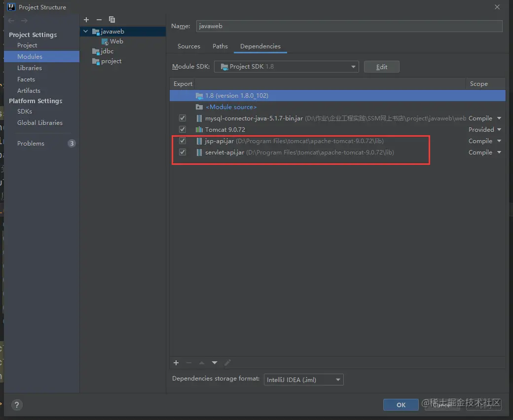The height and width of the screenshot is (420, 513).
Task: Open Global Libraries settings
Action: coord(40,123)
